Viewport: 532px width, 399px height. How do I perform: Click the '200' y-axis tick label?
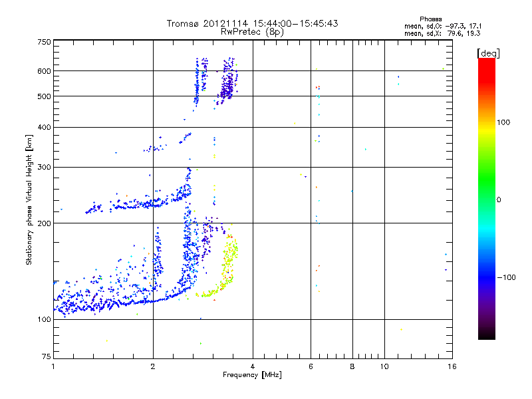click(x=44, y=223)
